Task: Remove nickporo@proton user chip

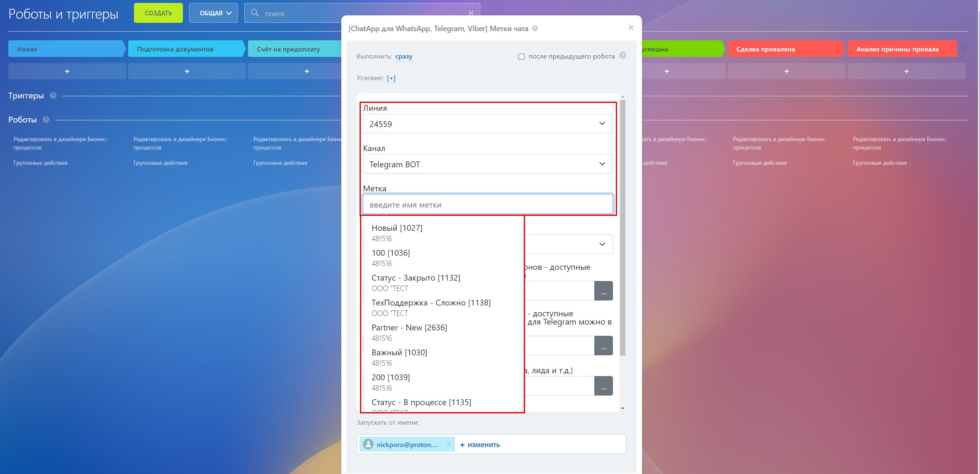Action: pos(448,444)
